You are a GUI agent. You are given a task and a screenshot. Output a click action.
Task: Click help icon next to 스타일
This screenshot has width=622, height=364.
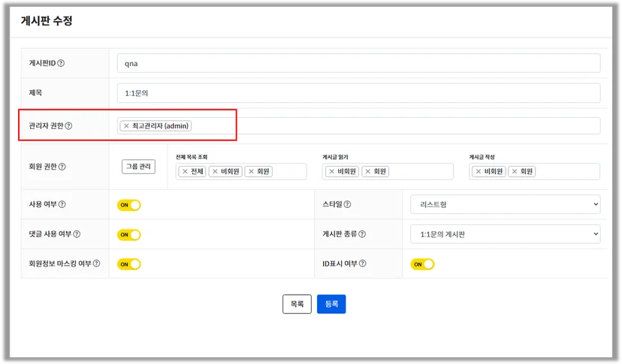pyautogui.click(x=348, y=204)
